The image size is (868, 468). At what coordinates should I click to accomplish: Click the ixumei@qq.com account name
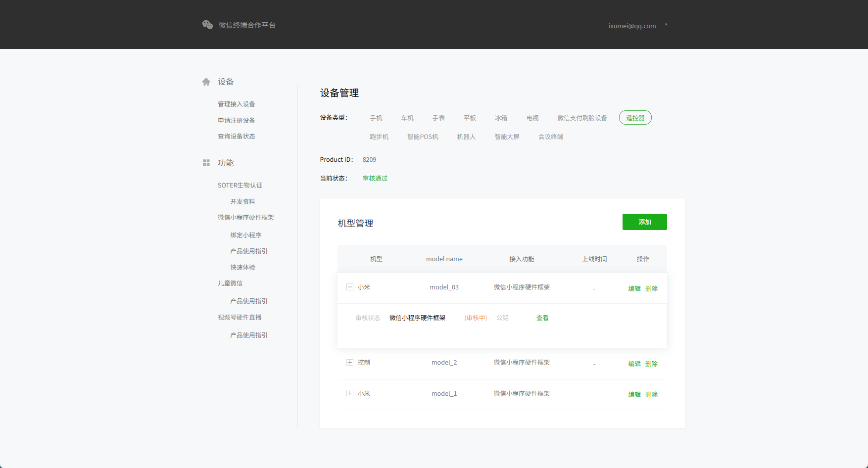click(632, 26)
